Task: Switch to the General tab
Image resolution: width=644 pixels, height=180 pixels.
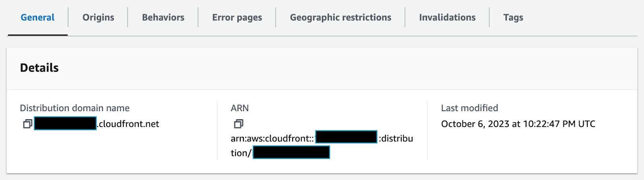Action: tap(37, 17)
